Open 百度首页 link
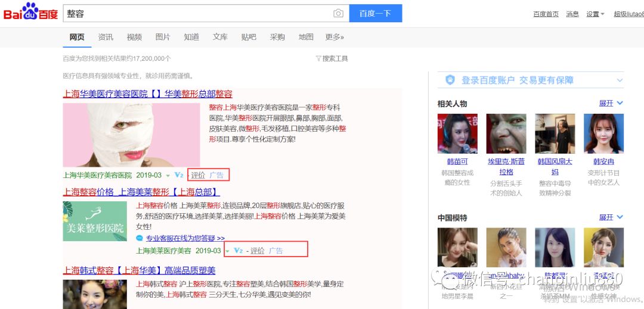Viewport: 644px width, 309px height. (546, 14)
